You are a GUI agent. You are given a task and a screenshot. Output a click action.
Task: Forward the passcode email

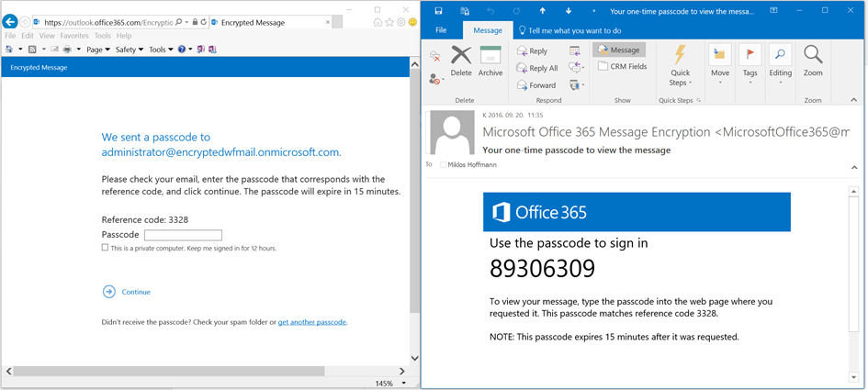(x=535, y=85)
